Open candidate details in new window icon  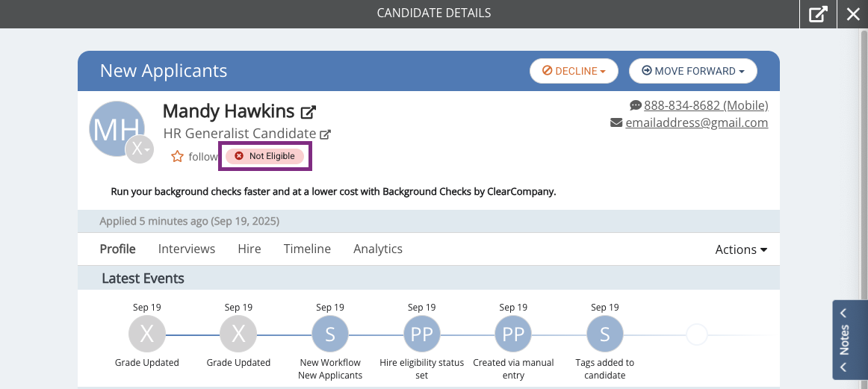click(x=818, y=14)
